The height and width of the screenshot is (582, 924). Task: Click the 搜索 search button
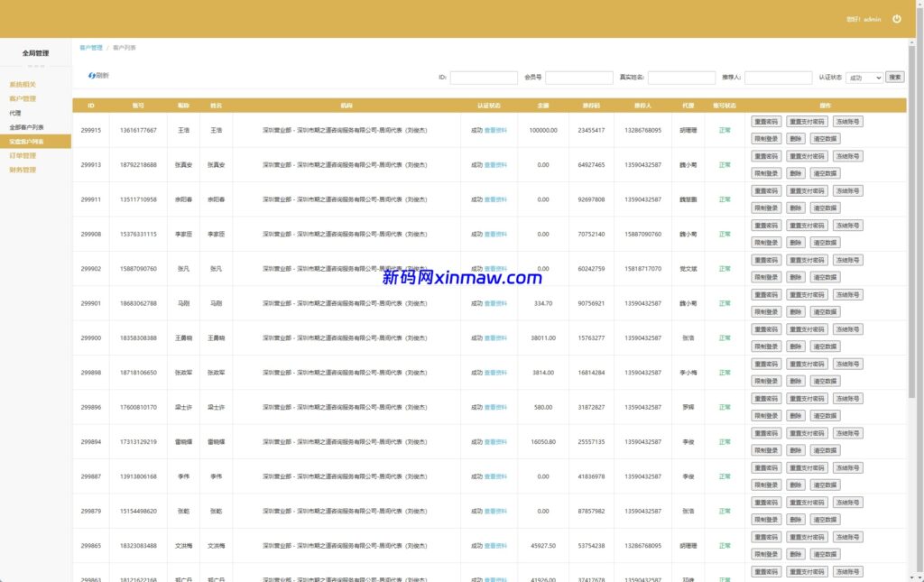tap(894, 78)
